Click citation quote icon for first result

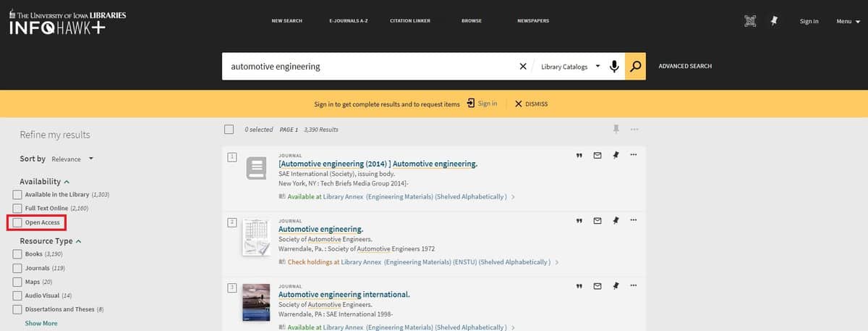(x=579, y=155)
